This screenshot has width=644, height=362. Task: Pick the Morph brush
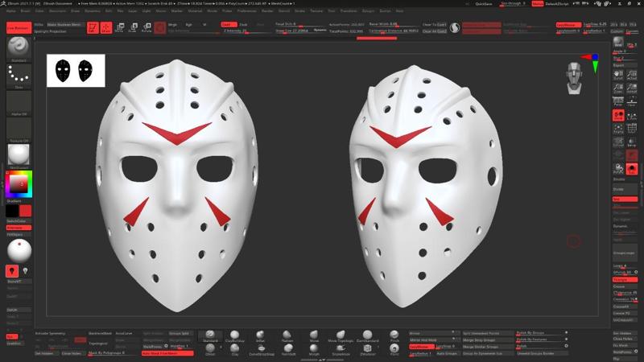pyautogui.click(x=314, y=349)
